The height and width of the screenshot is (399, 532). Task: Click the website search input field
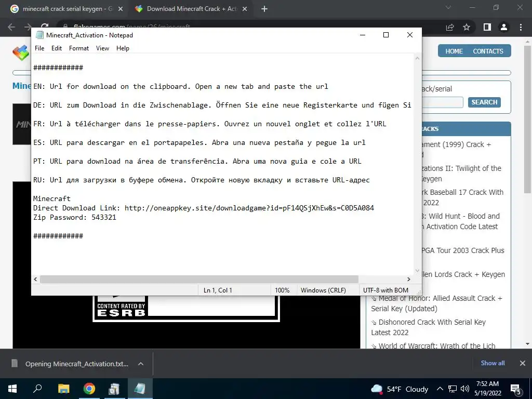443,102
